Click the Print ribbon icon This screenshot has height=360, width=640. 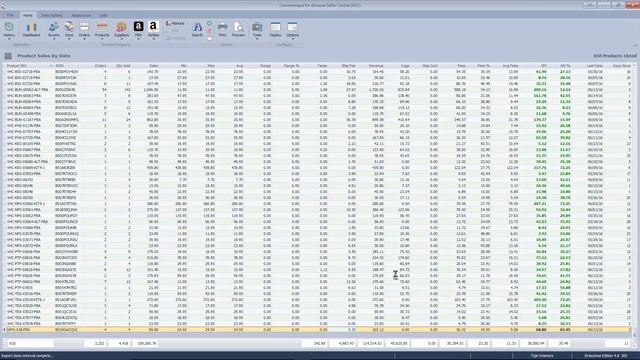coord(222,30)
